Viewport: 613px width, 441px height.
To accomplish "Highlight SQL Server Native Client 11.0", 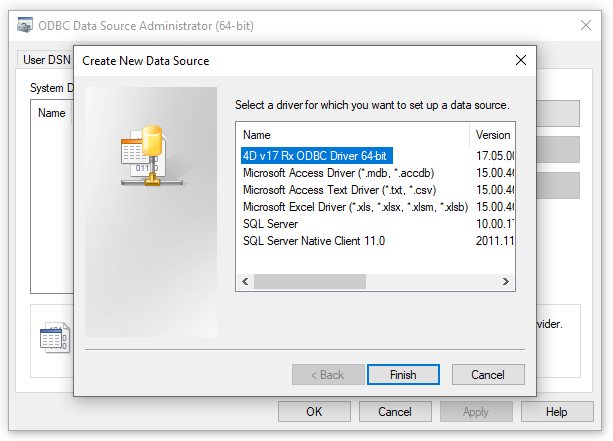I will (313, 241).
